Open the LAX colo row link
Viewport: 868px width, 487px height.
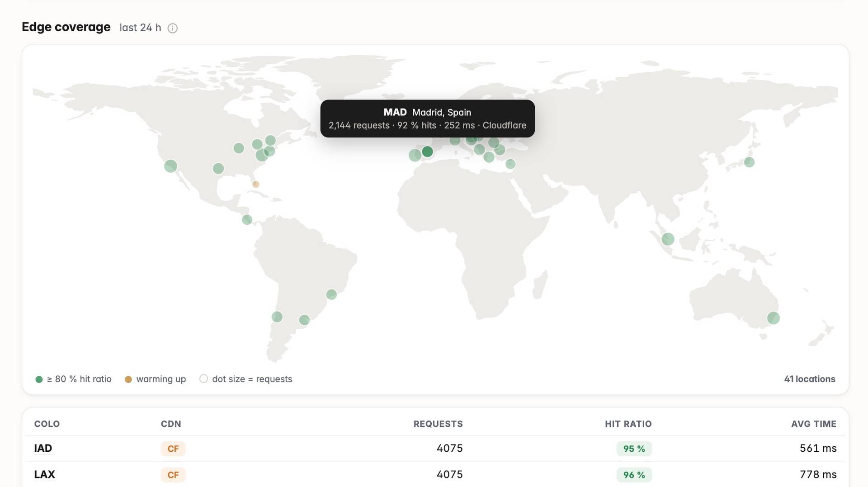tap(44, 474)
